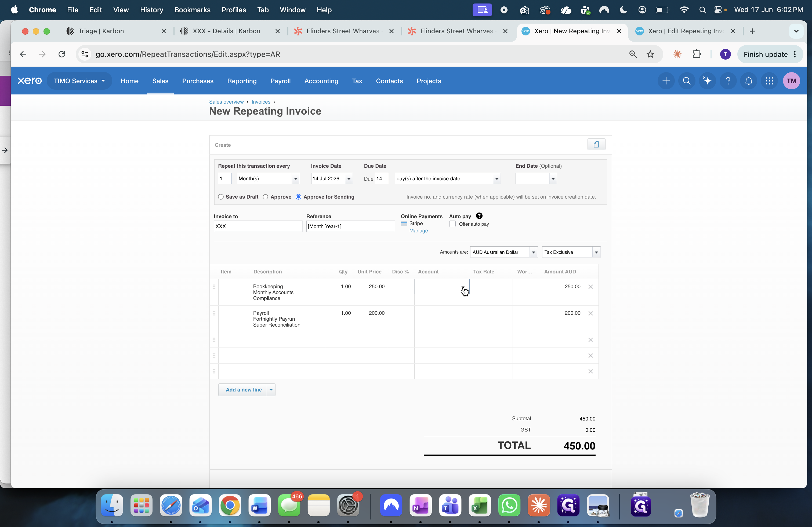
Task: Grab the Payroll row drag handle
Action: pos(214,313)
